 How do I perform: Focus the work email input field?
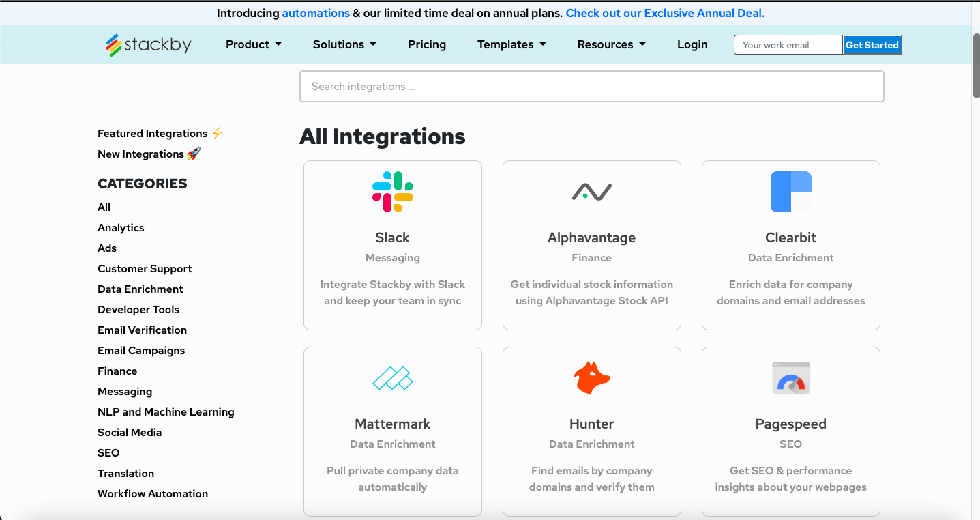pyautogui.click(x=788, y=45)
